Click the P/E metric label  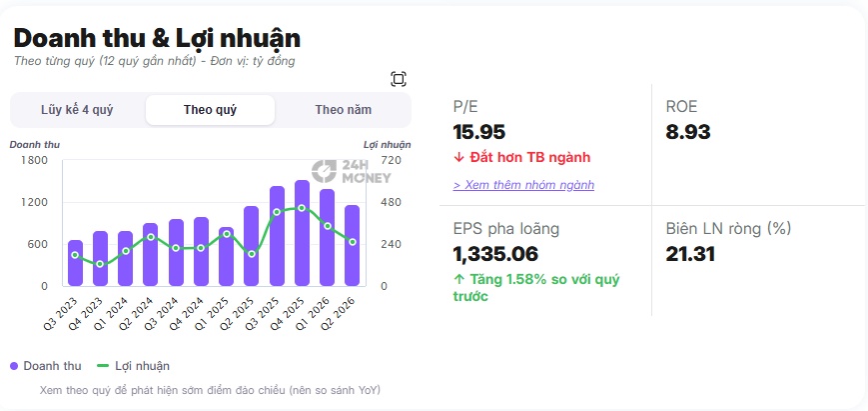tap(465, 107)
